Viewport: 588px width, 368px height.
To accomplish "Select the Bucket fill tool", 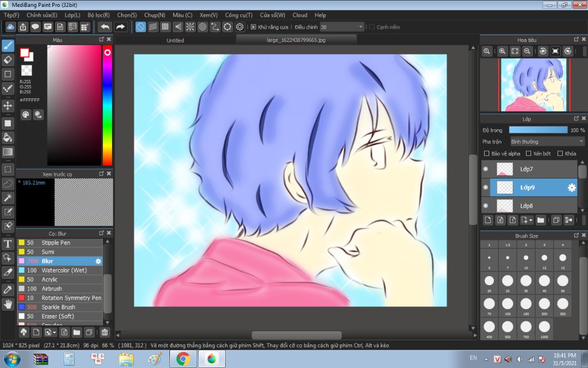I will 8,137.
